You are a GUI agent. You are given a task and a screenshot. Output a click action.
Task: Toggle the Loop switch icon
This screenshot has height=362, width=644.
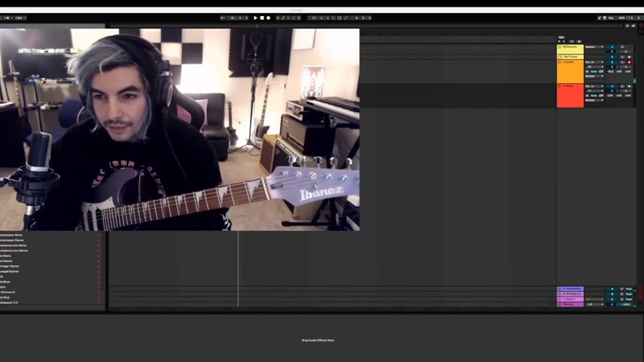[x=340, y=18]
